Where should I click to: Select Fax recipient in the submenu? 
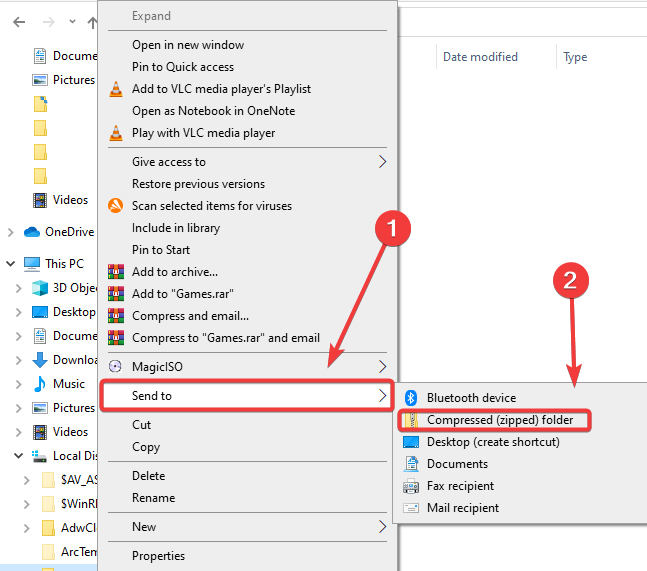(460, 486)
